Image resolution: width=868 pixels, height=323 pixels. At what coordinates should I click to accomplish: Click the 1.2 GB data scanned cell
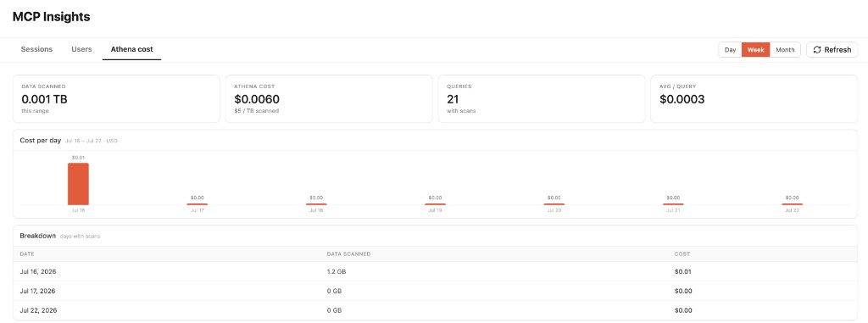pyautogui.click(x=337, y=271)
